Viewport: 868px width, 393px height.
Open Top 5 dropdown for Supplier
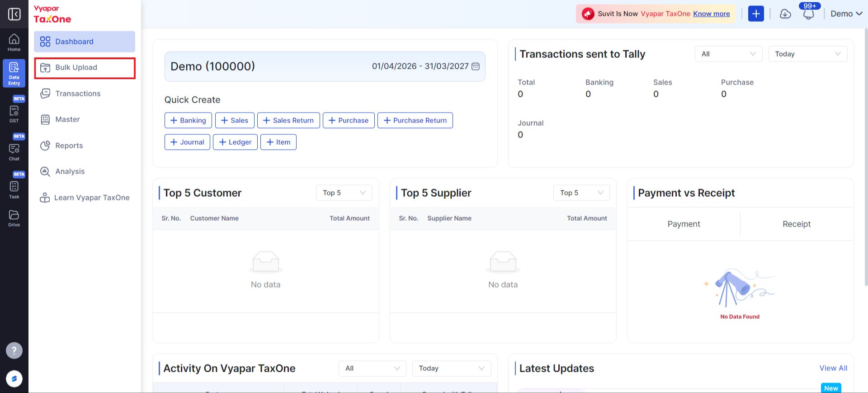coord(581,193)
